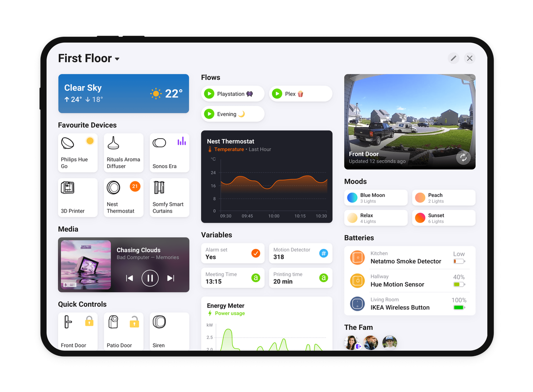Click the orange Temperature label
Screen dimensions: 533x392
[x=229, y=149]
